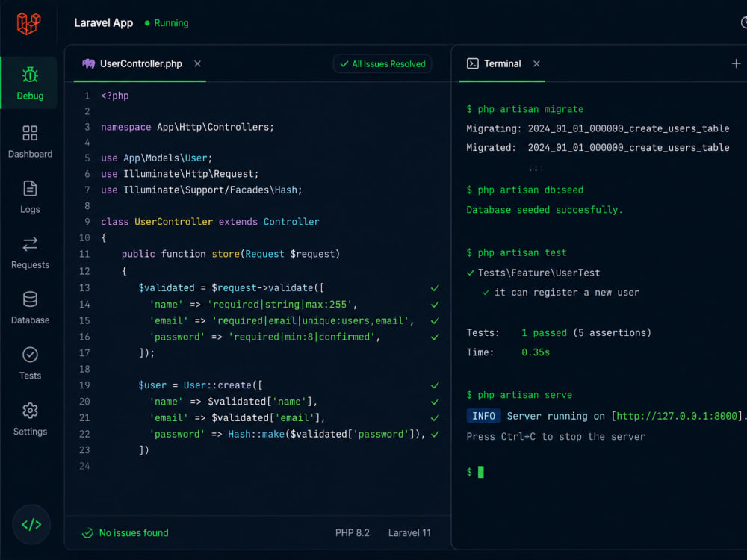This screenshot has width=747, height=560.
Task: Open the http://127.0.0.1:8000 server link
Action: point(677,416)
